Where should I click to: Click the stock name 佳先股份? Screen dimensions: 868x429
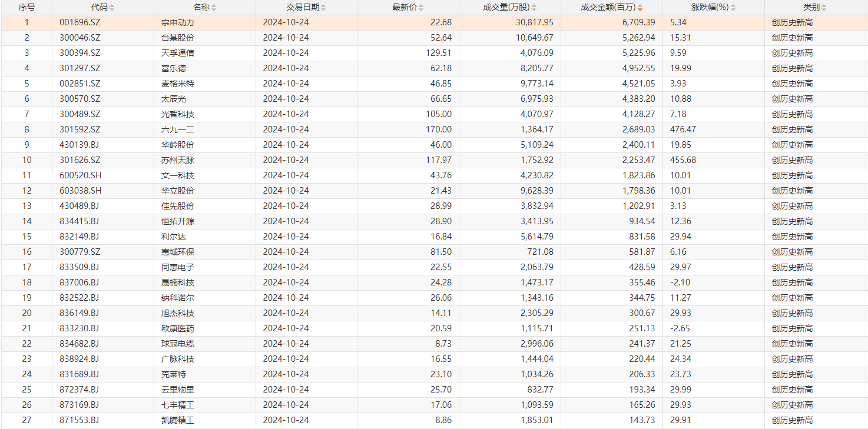click(x=178, y=206)
